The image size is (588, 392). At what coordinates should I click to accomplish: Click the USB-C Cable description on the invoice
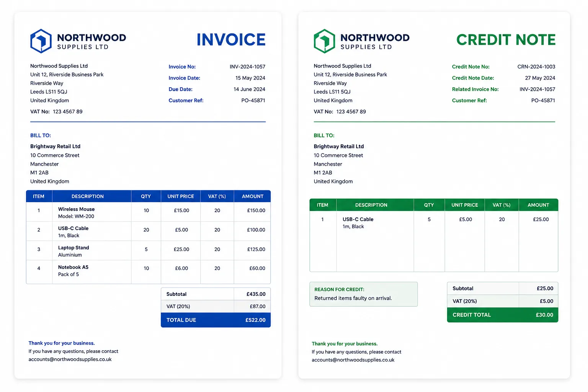click(x=73, y=232)
